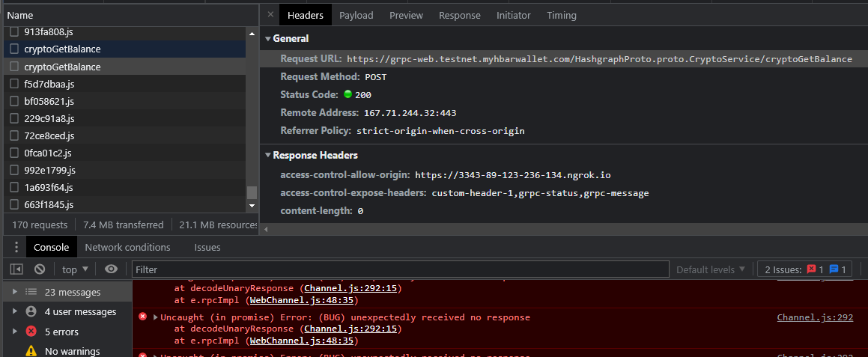Image resolution: width=868 pixels, height=357 pixels.
Task: Select the access-control-allow-origin ngrok.io value
Action: point(513,175)
